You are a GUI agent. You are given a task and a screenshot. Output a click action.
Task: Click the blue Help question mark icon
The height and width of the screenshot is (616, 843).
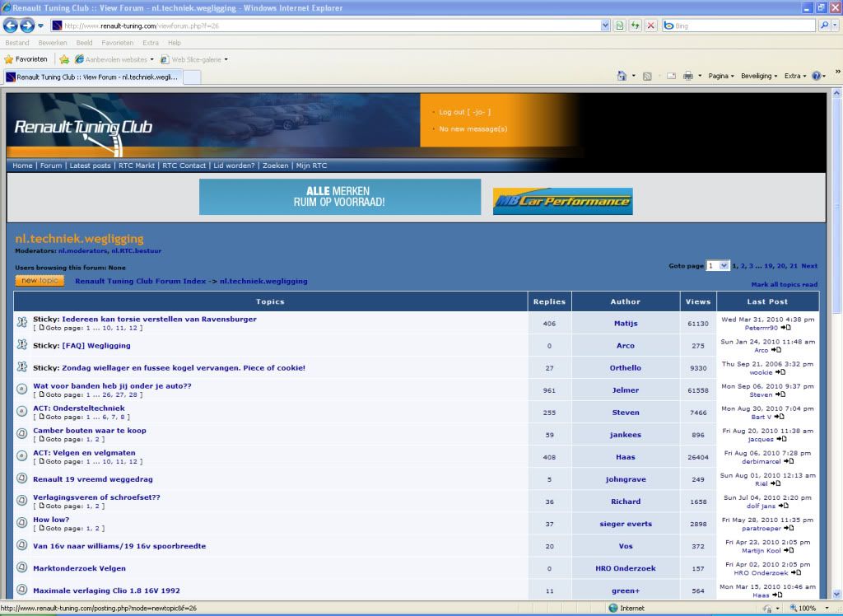(816, 76)
